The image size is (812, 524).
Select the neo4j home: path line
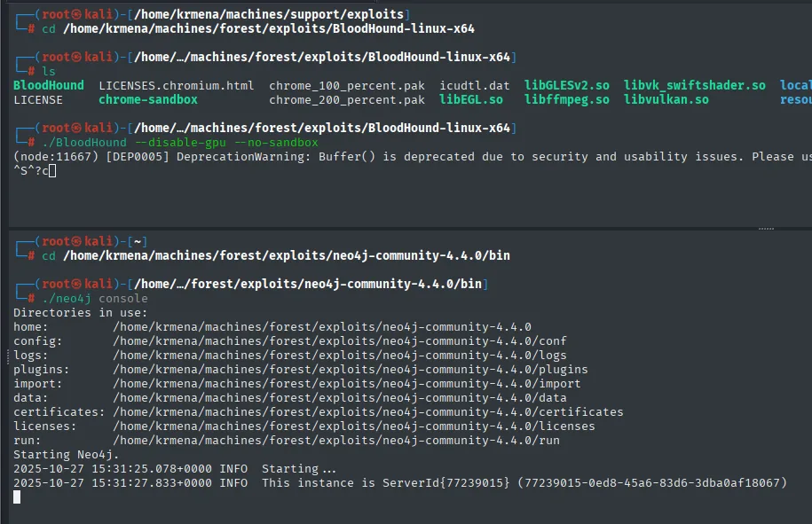point(272,327)
